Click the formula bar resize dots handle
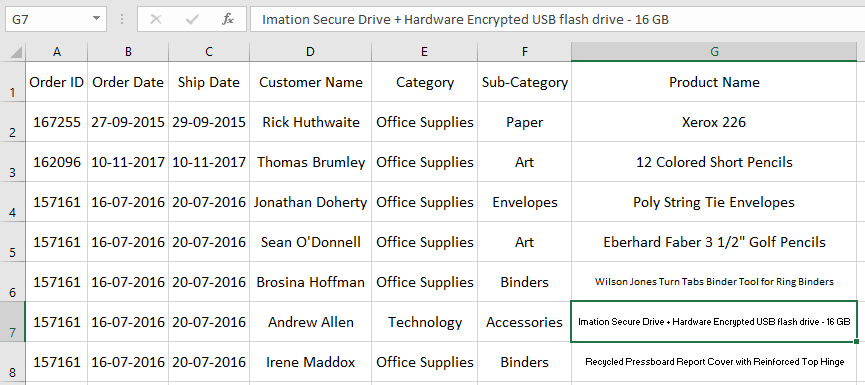This screenshot has height=385, width=865. pyautogui.click(x=122, y=20)
